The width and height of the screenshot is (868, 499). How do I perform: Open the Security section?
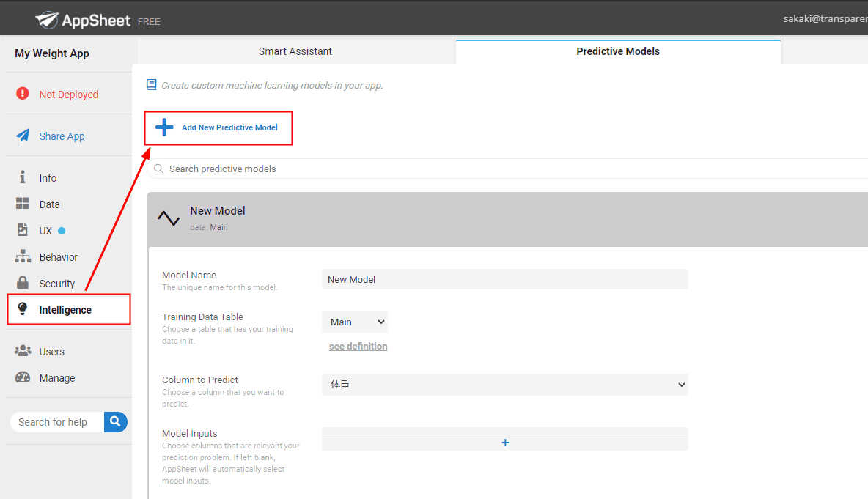tap(56, 284)
